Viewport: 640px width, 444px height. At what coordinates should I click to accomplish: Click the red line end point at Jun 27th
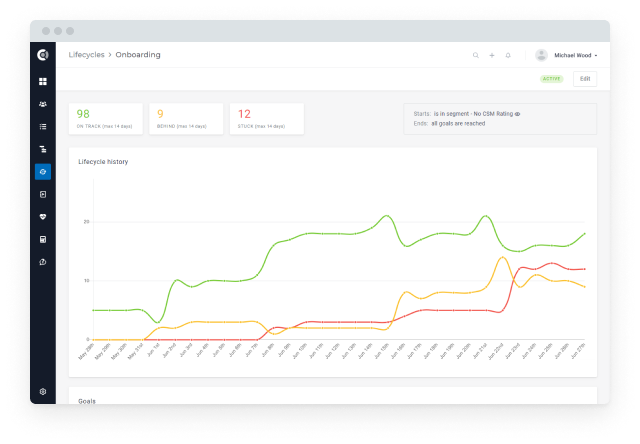pos(584,269)
